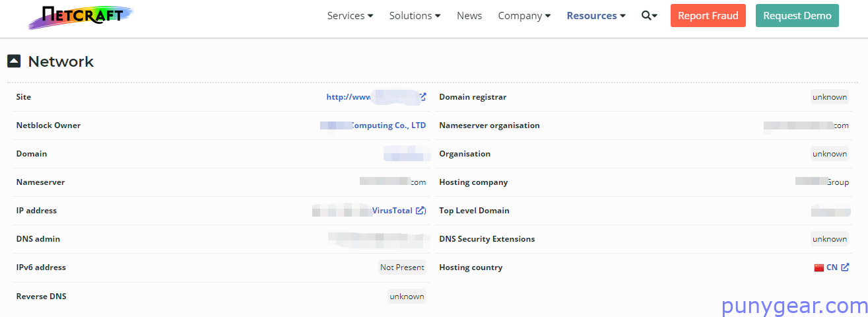868x317 pixels.
Task: Select the IPv6 address Not Present value
Action: [x=402, y=267]
